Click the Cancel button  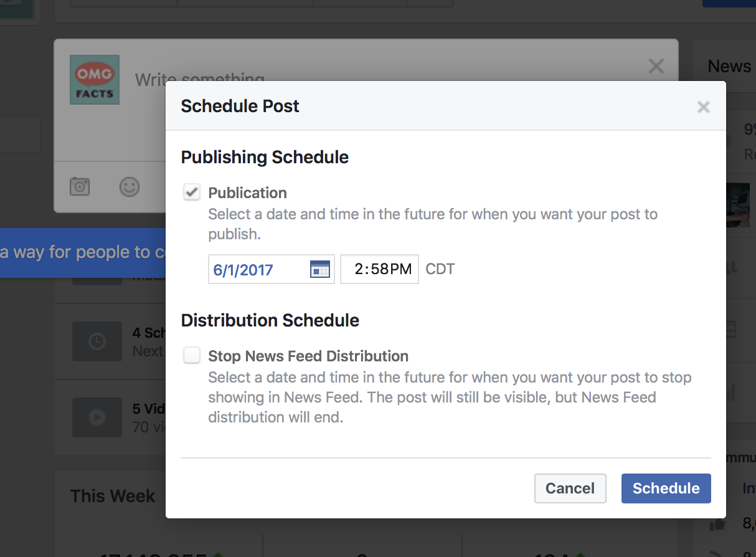click(570, 488)
